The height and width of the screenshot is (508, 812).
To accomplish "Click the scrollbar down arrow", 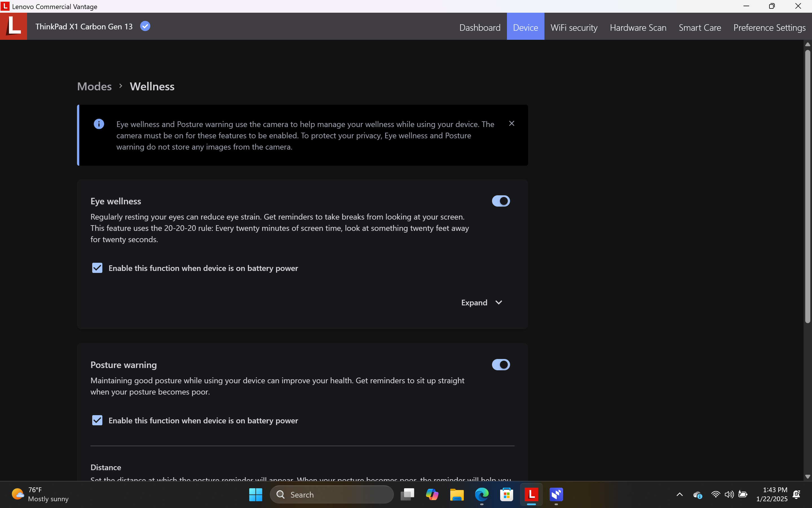I will [808, 477].
